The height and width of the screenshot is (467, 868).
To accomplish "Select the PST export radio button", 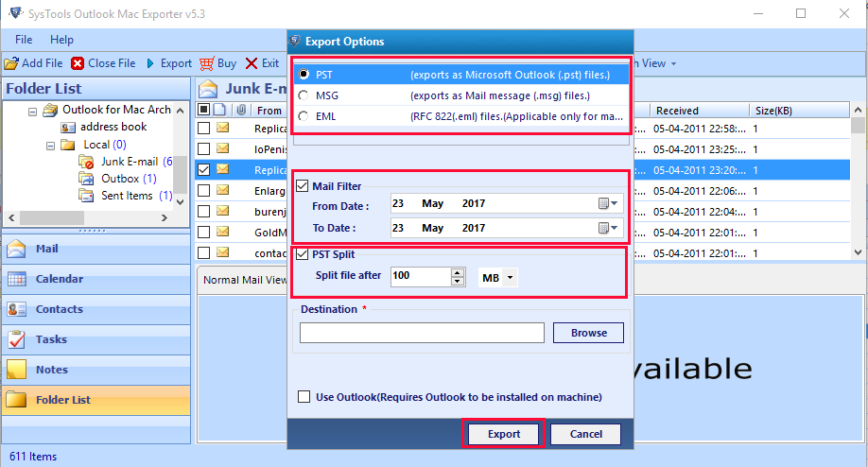I will [x=304, y=74].
